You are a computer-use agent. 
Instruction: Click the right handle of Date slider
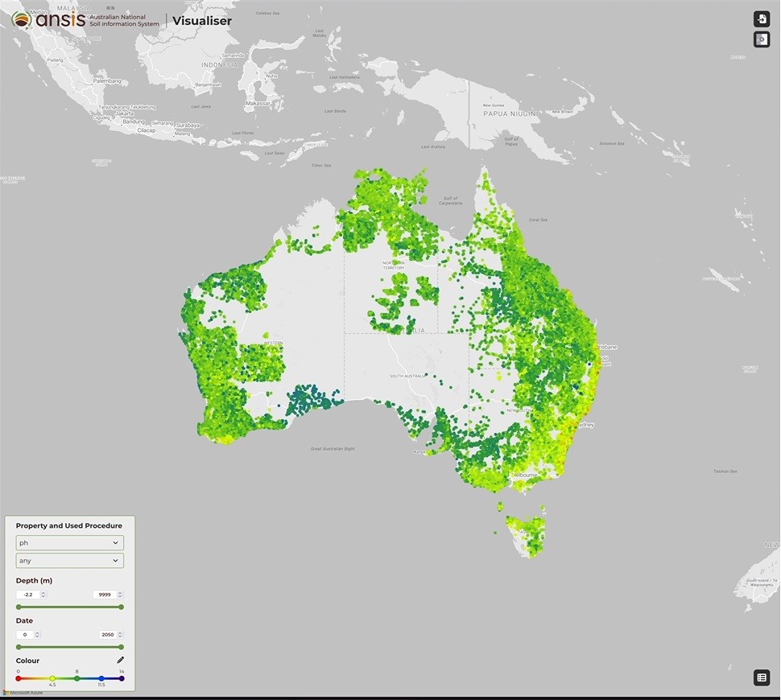[122, 646]
